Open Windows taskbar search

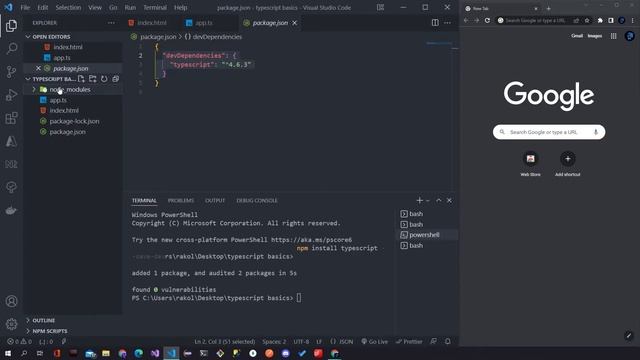tap(24, 353)
